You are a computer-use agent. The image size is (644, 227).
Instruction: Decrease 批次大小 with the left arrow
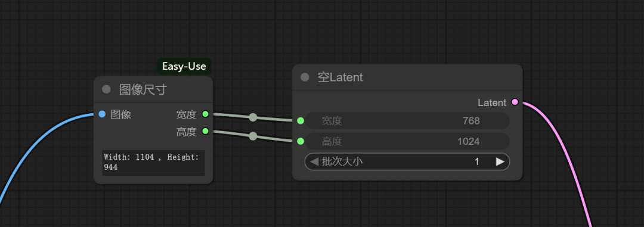(314, 161)
